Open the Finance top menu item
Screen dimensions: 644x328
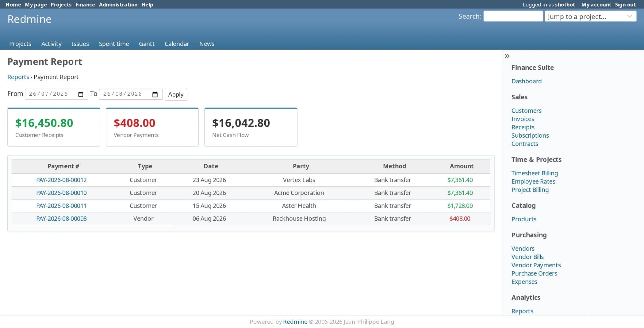85,5
